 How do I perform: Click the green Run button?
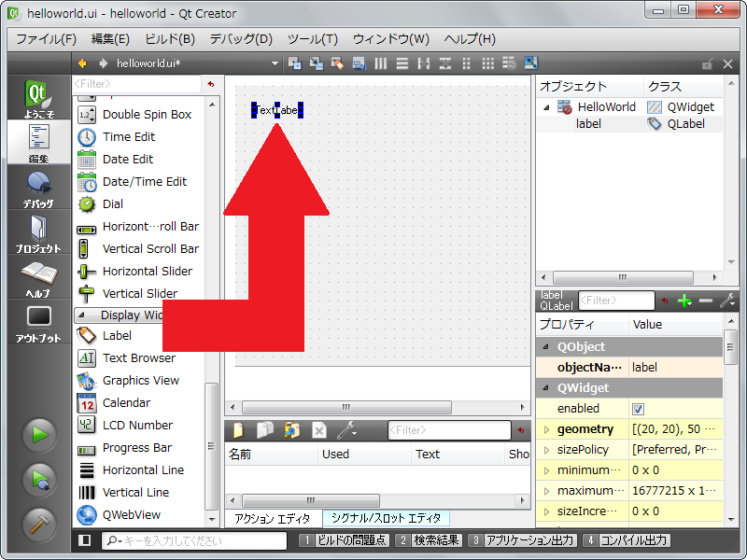pos(39,435)
